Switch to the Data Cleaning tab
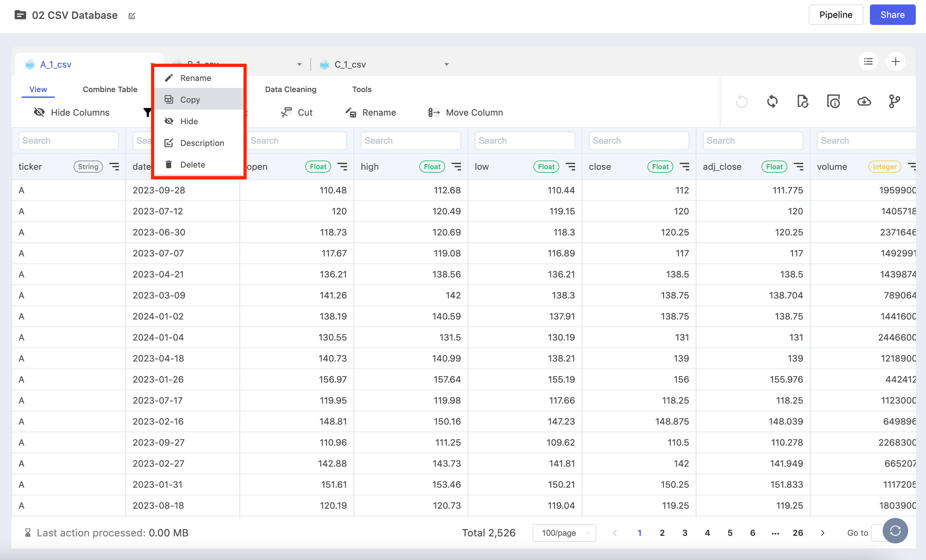This screenshot has width=926, height=560. [x=290, y=89]
